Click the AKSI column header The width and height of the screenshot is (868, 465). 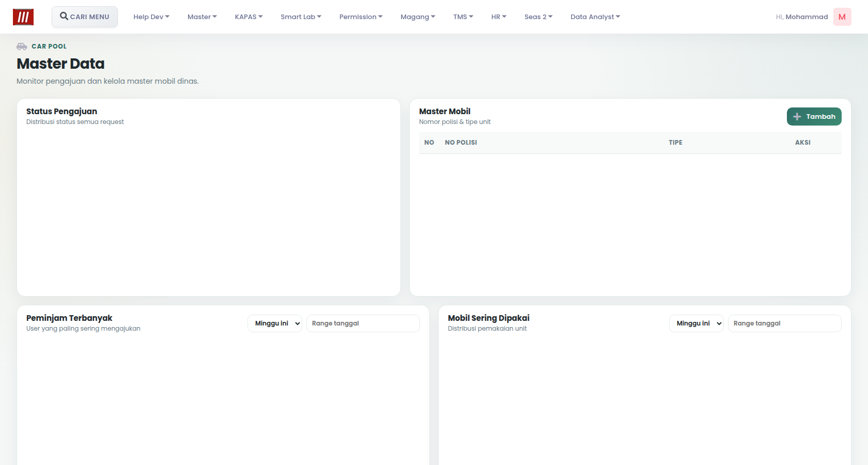tap(803, 143)
